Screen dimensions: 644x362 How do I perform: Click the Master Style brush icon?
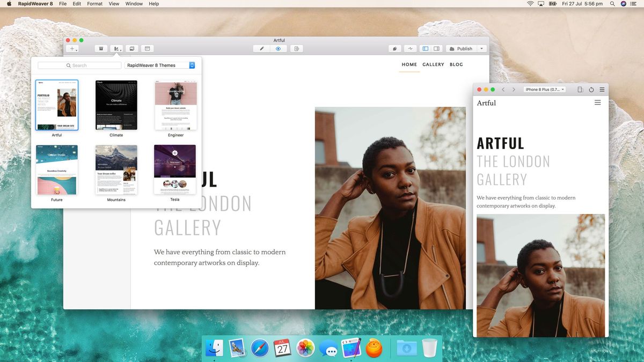pos(395,48)
